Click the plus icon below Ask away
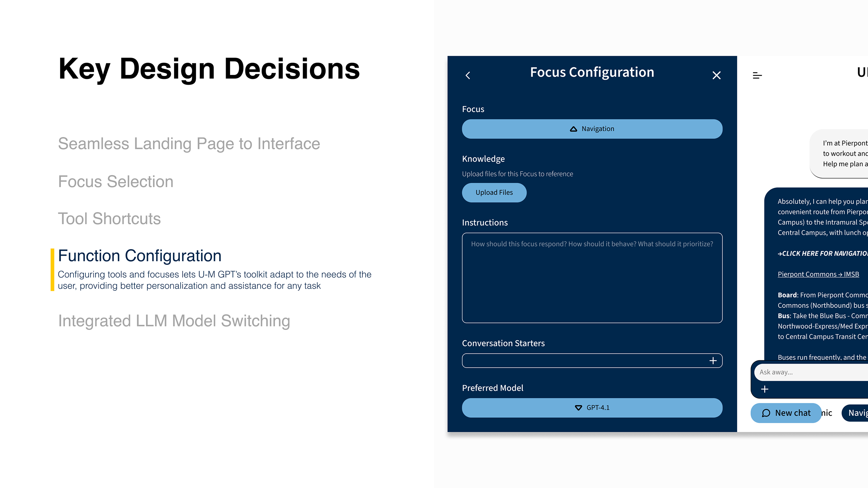The image size is (868, 488). [x=765, y=389]
